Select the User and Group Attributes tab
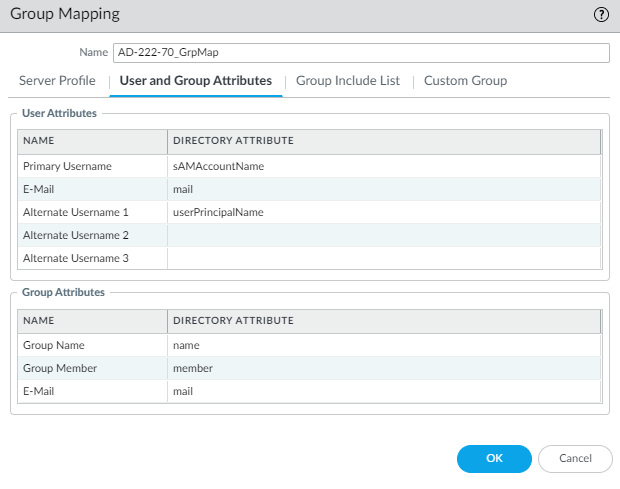 click(x=196, y=81)
